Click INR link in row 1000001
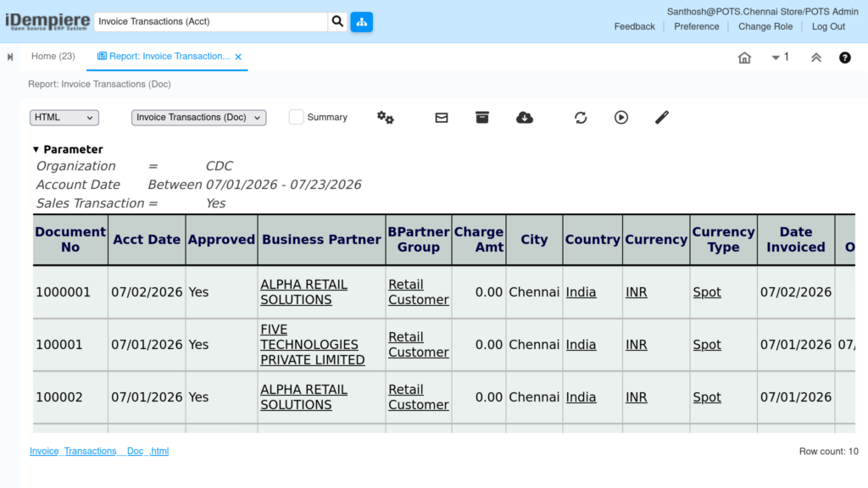This screenshot has width=868, height=488. [x=636, y=292]
